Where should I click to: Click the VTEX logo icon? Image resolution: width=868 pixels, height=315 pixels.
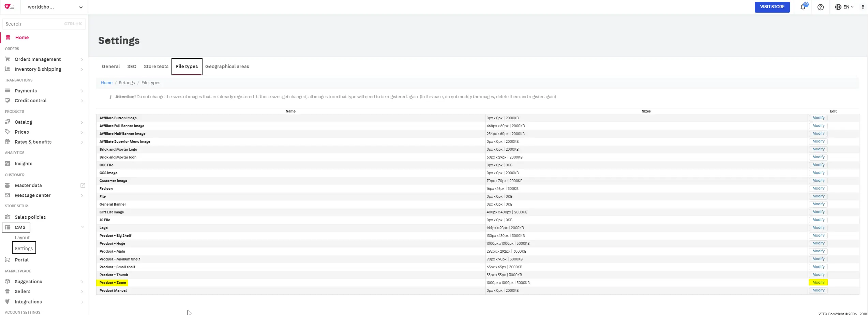[9, 7]
